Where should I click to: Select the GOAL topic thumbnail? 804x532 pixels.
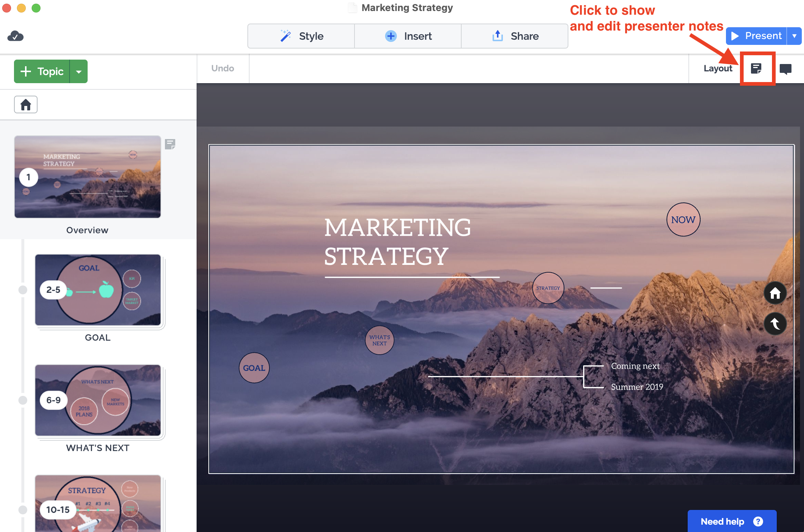[x=98, y=290]
